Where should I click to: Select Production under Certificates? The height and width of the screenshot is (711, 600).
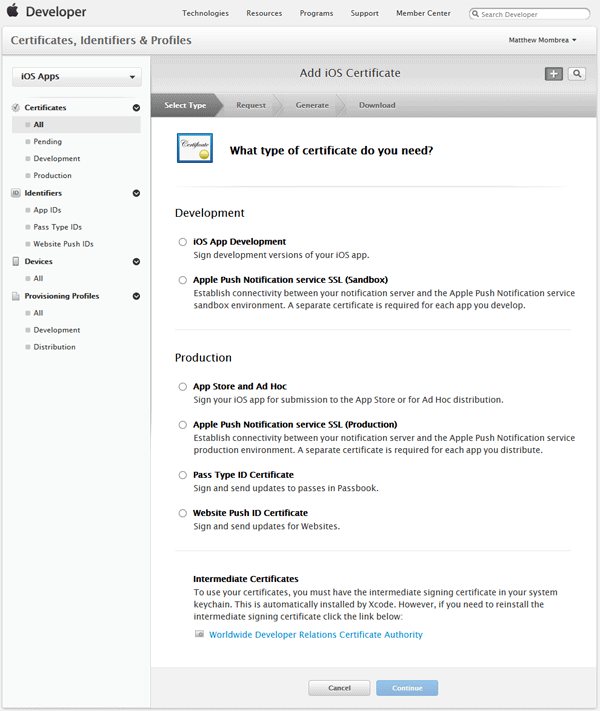53,175
